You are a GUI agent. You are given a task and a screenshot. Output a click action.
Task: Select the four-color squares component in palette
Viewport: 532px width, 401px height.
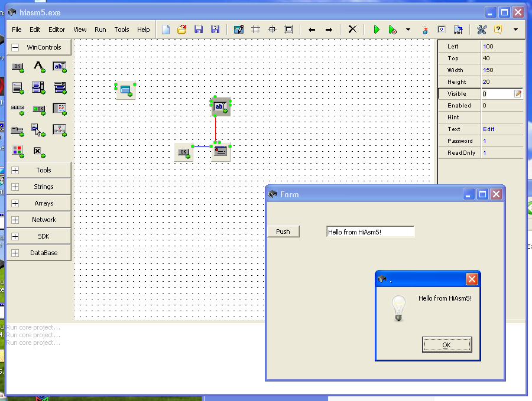click(x=18, y=152)
